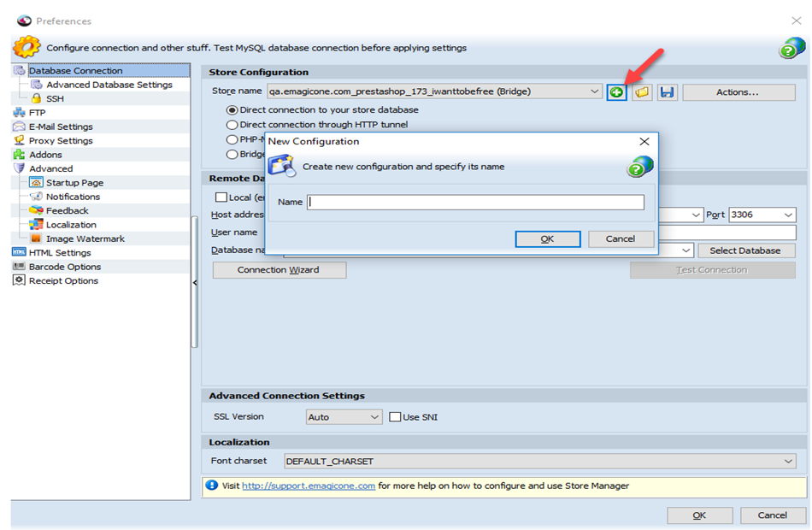The height and width of the screenshot is (530, 812).
Task: Click the Addons puzzle icon
Action: click(x=19, y=155)
